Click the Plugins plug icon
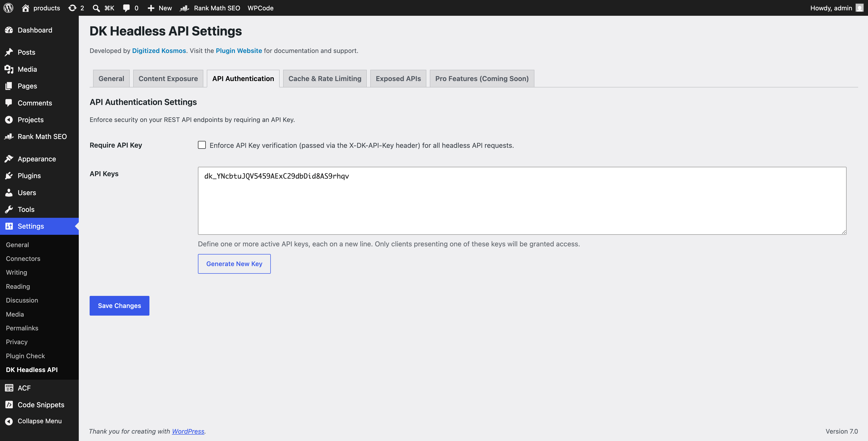 pos(9,176)
